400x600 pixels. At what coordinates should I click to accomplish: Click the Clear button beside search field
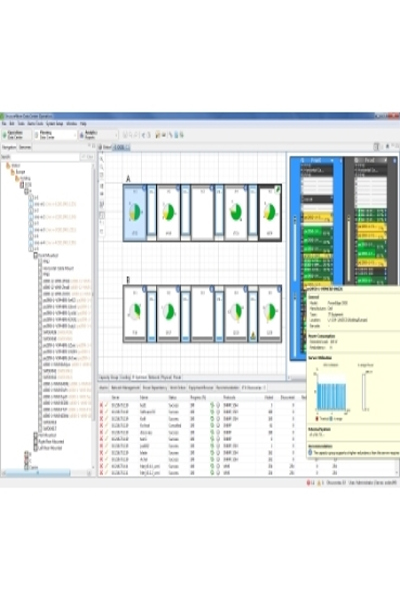coord(88,157)
